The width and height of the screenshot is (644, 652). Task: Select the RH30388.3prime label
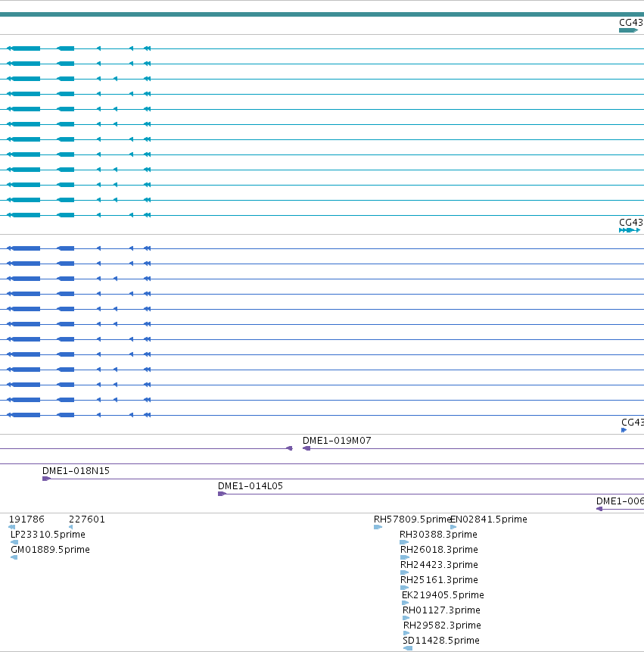pos(438,534)
